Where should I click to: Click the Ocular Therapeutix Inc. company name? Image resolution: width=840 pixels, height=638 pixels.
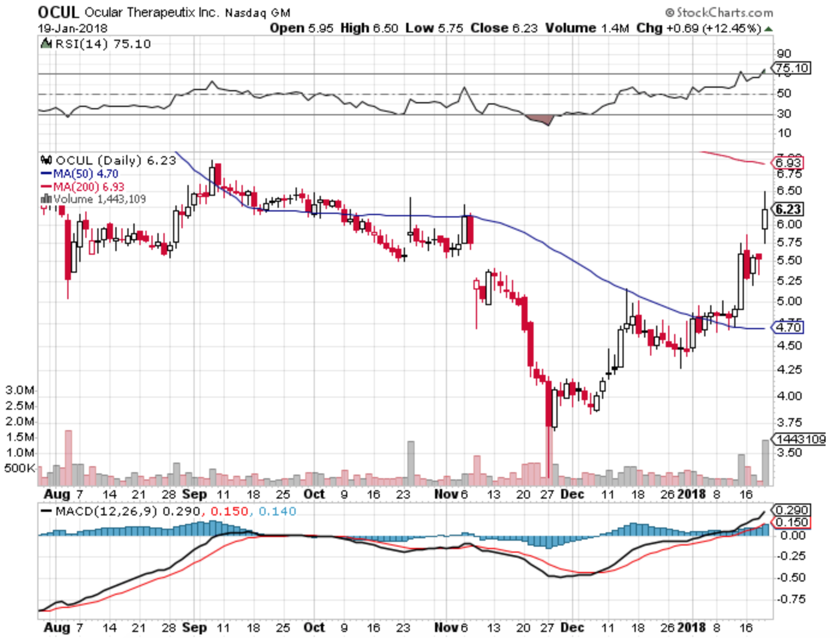[152, 13]
